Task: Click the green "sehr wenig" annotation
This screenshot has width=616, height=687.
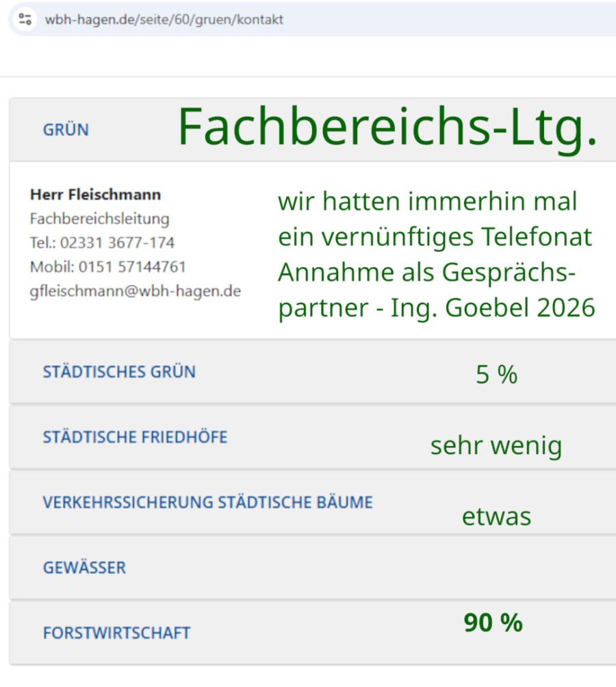Action: tap(496, 446)
